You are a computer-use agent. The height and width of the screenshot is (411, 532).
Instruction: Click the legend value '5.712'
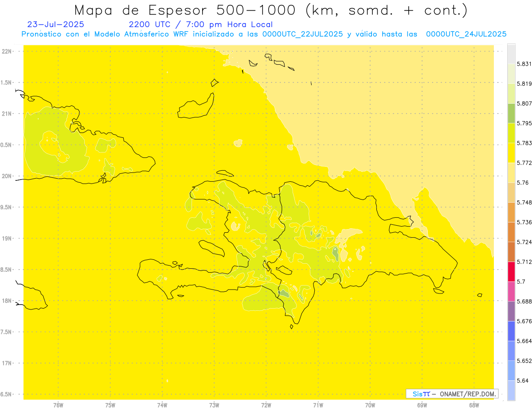click(x=524, y=262)
